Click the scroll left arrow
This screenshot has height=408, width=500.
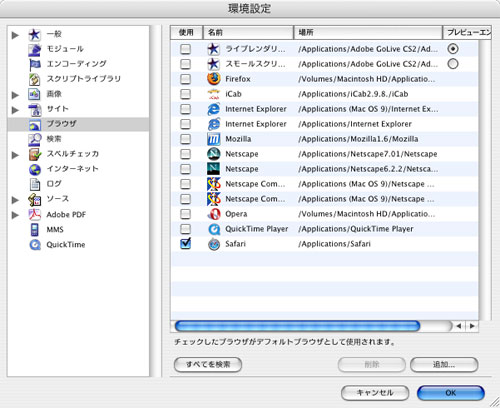pyautogui.click(x=459, y=326)
